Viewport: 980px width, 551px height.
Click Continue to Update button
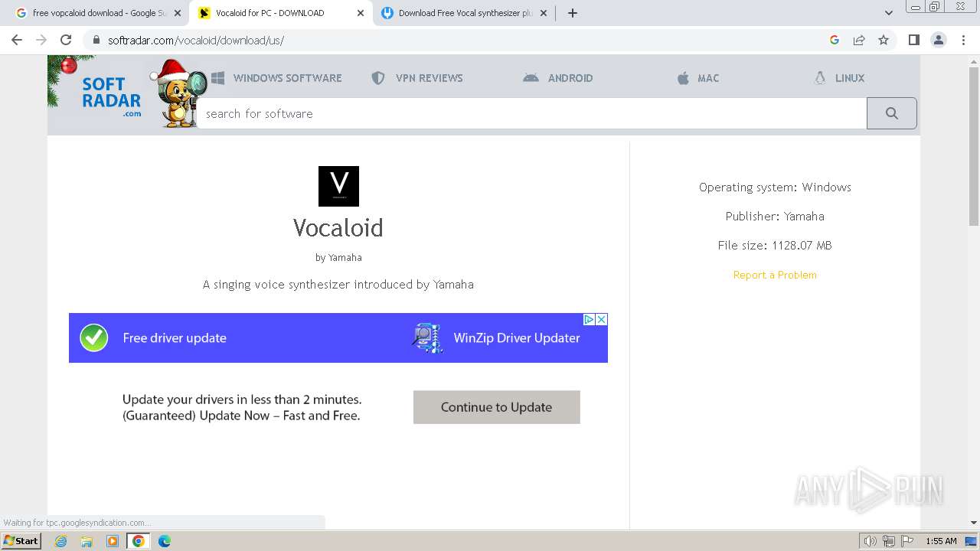(x=497, y=407)
